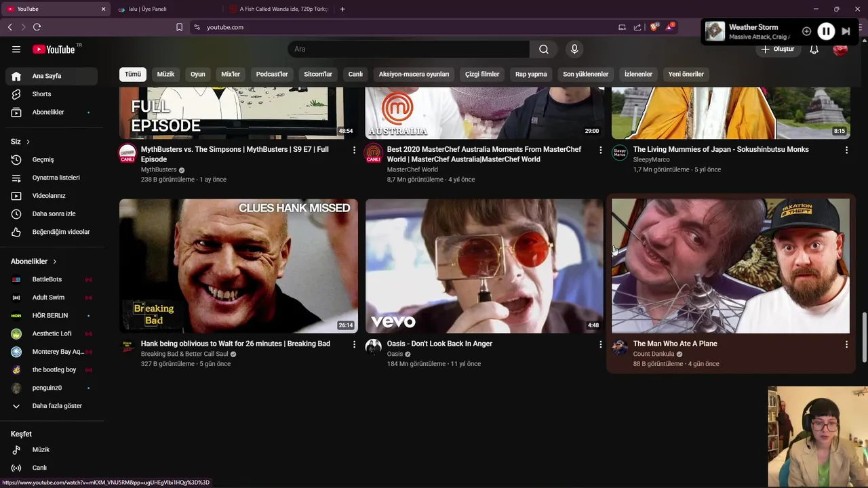The width and height of the screenshot is (868, 488).
Task: Open Müzik under Keşfet
Action: [51, 449]
